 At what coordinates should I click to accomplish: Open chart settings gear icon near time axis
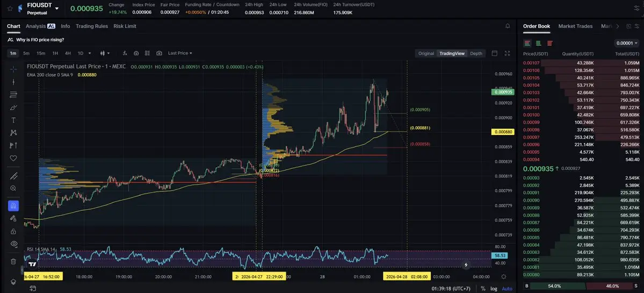[504, 276]
